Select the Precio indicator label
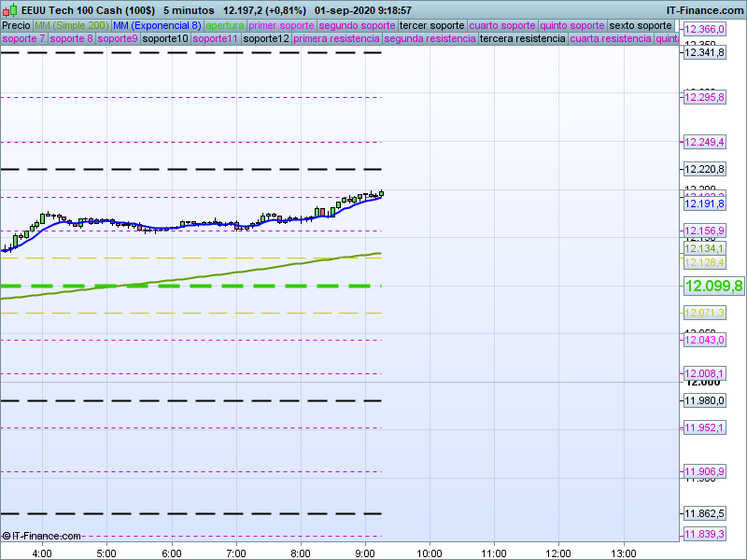 pos(16,25)
